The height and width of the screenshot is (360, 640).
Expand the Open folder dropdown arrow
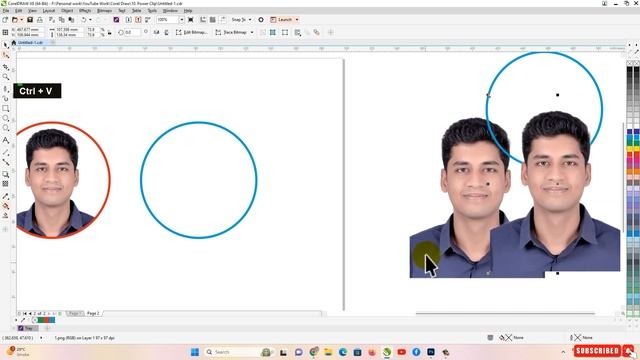[22, 20]
